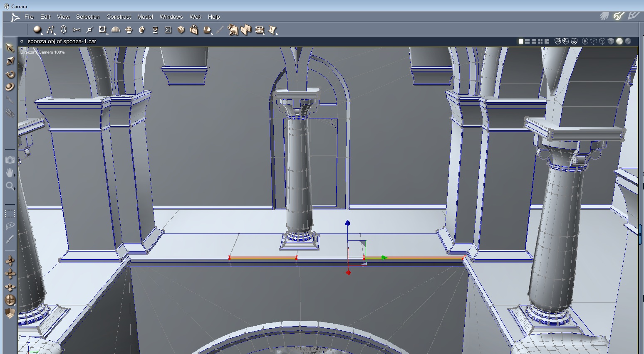Screen dimensions: 644x354
Task: Open the Texture room brush icon
Action: click(x=633, y=16)
